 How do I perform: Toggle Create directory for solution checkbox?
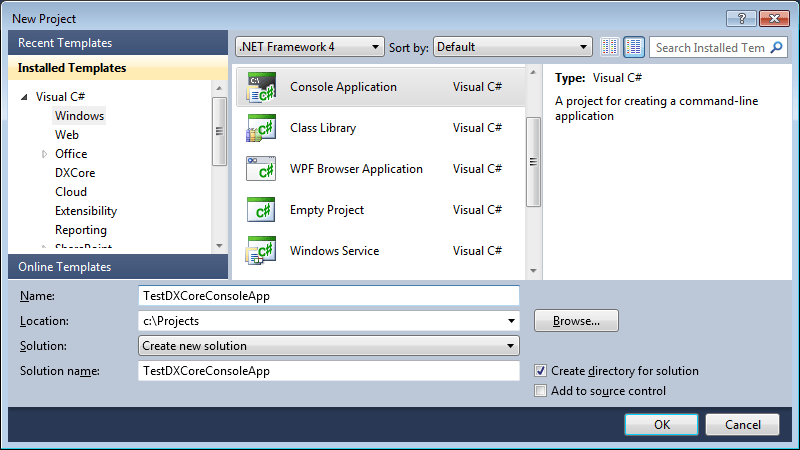click(x=540, y=371)
